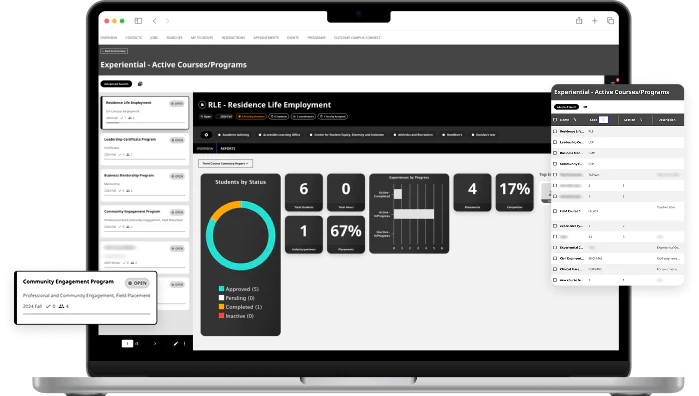Click the Approved legend teal swatch

221,289
